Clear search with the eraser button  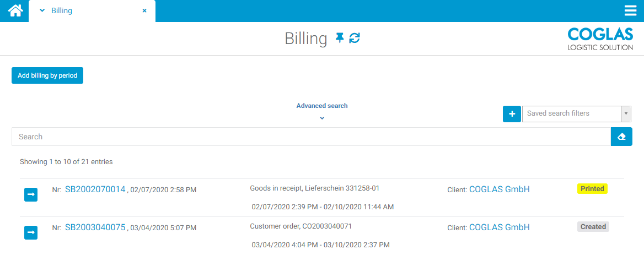(x=621, y=137)
